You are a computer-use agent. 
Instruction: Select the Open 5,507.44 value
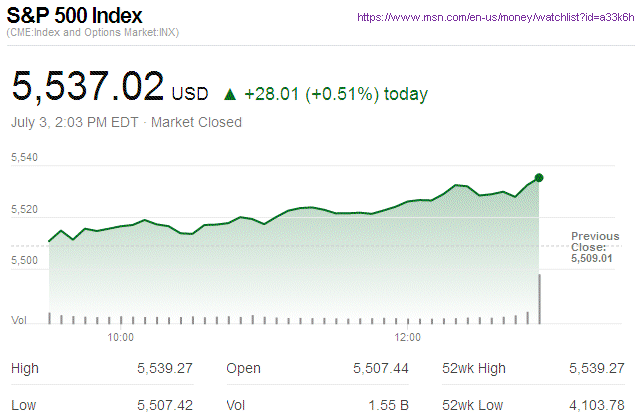click(380, 369)
